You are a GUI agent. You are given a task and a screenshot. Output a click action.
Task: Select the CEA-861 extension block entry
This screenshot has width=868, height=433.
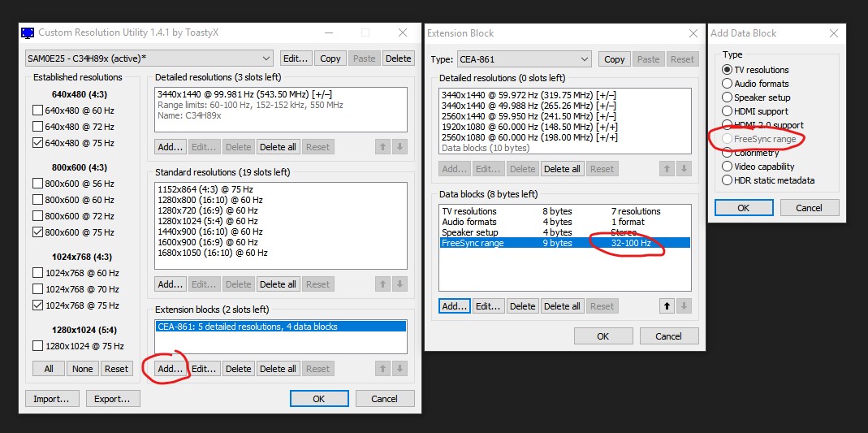pos(280,327)
